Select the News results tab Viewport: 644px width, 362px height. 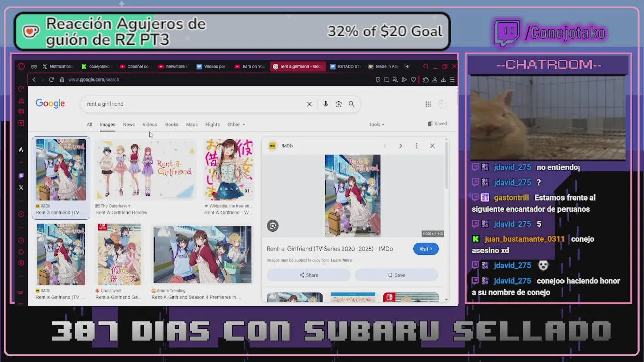click(x=129, y=124)
